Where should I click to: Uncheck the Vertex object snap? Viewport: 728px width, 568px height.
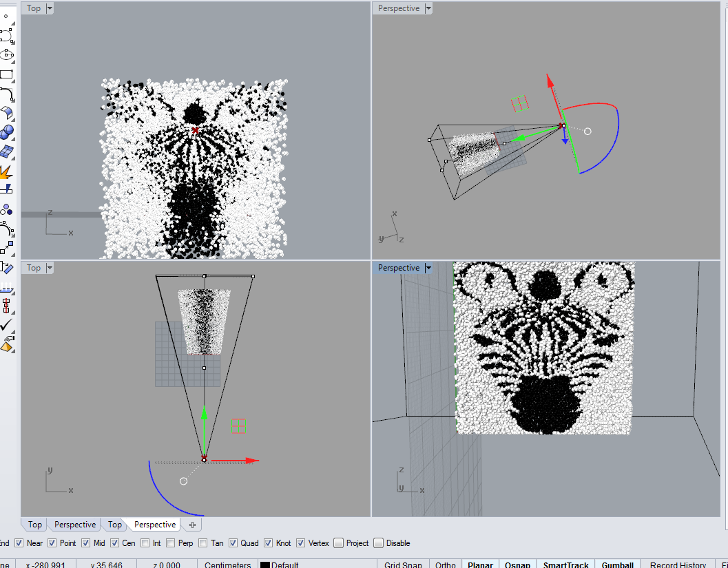pos(301,543)
